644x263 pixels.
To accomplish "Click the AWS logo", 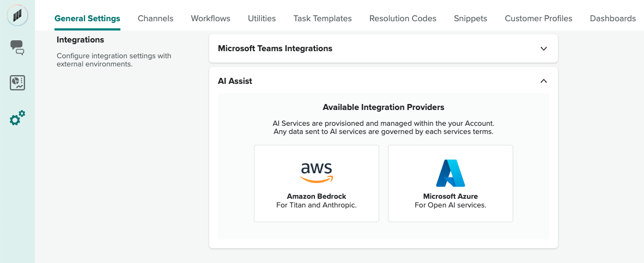I will pos(317,172).
